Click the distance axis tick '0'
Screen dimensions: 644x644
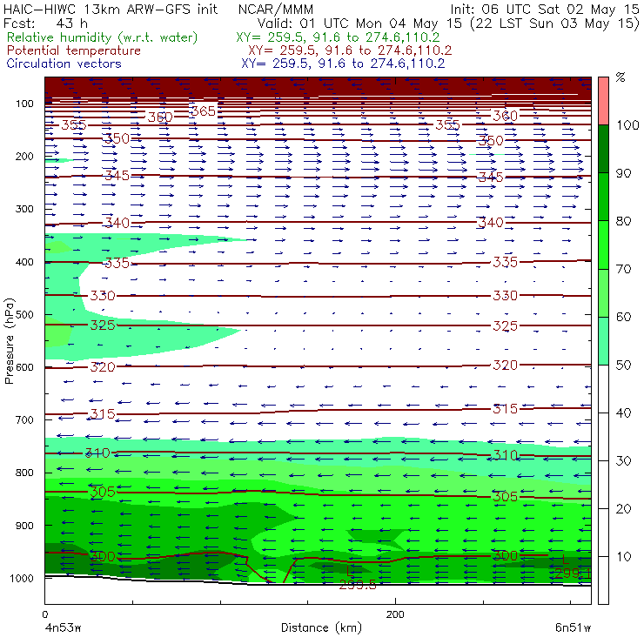click(x=45, y=614)
